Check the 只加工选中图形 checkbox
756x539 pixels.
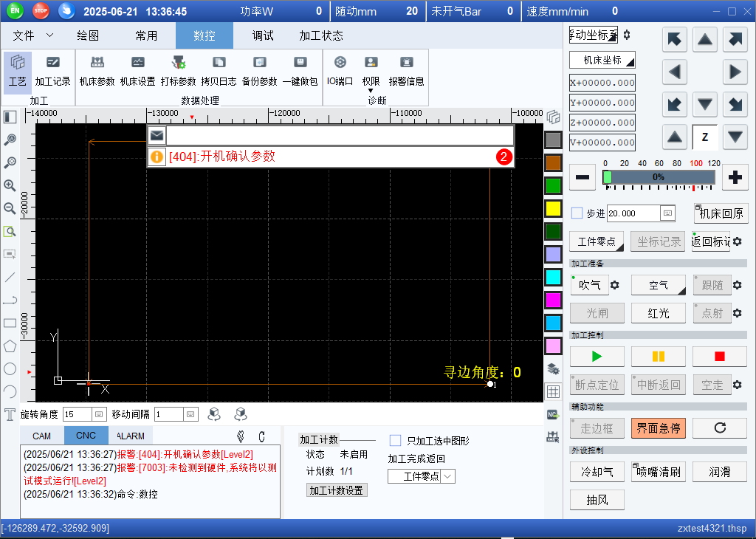click(395, 441)
